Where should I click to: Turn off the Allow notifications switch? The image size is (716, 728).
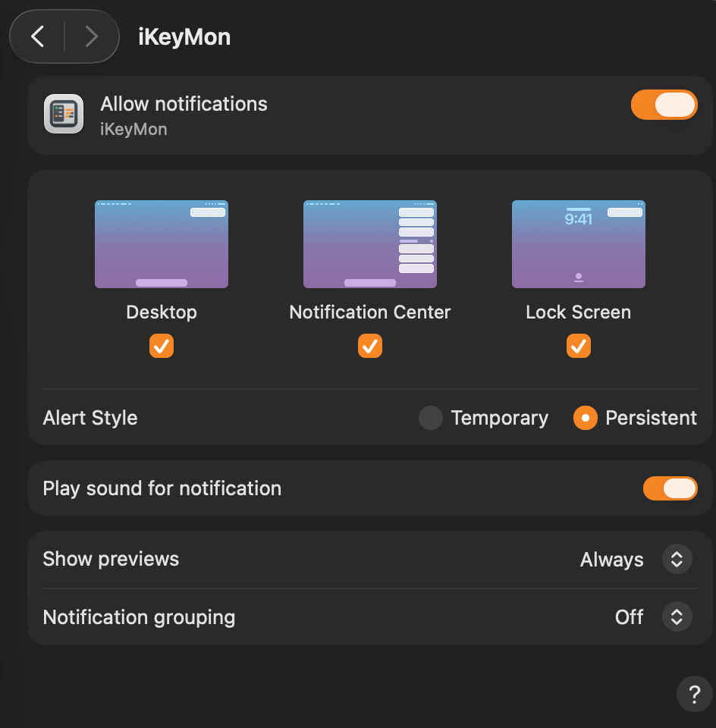[664, 105]
